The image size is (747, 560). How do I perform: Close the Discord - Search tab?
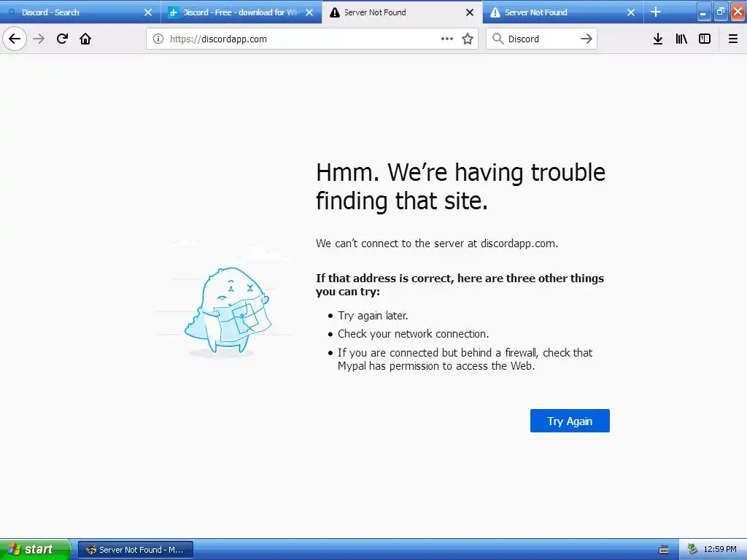point(148,12)
